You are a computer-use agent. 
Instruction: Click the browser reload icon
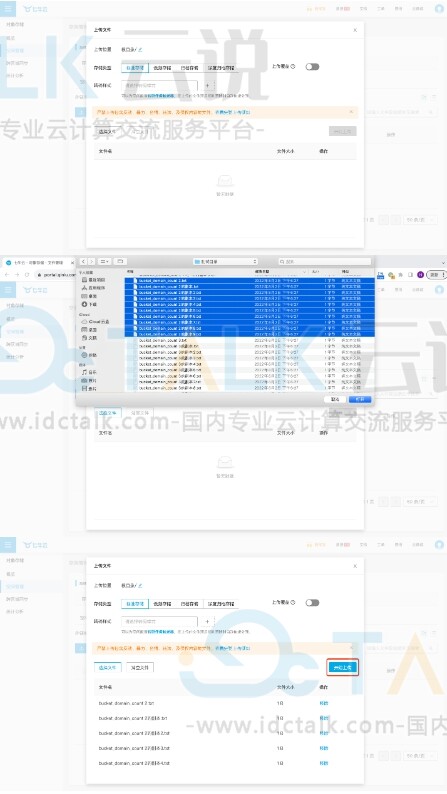[27, 274]
